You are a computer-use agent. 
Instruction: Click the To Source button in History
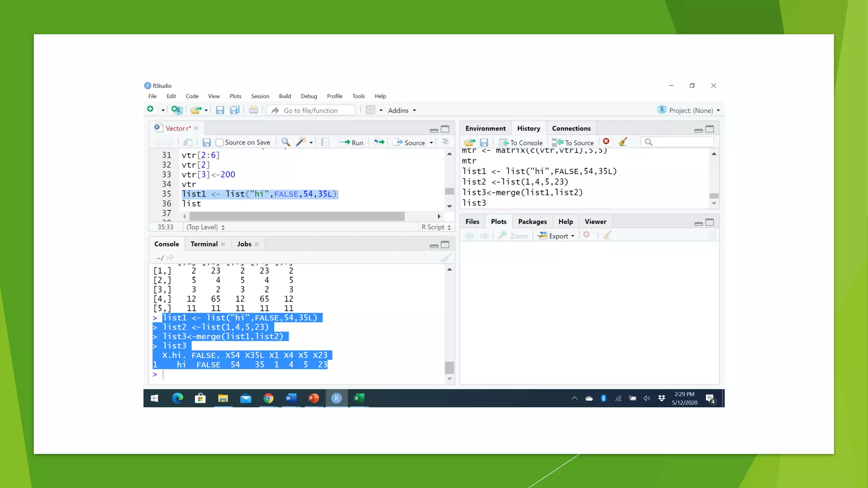(x=573, y=142)
